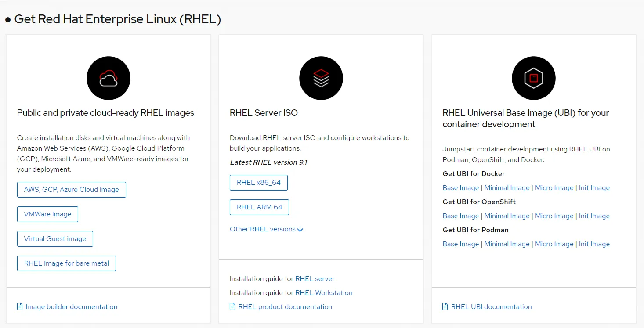
Task: Click document icon beside Image builder documentation
Action: [x=20, y=306]
